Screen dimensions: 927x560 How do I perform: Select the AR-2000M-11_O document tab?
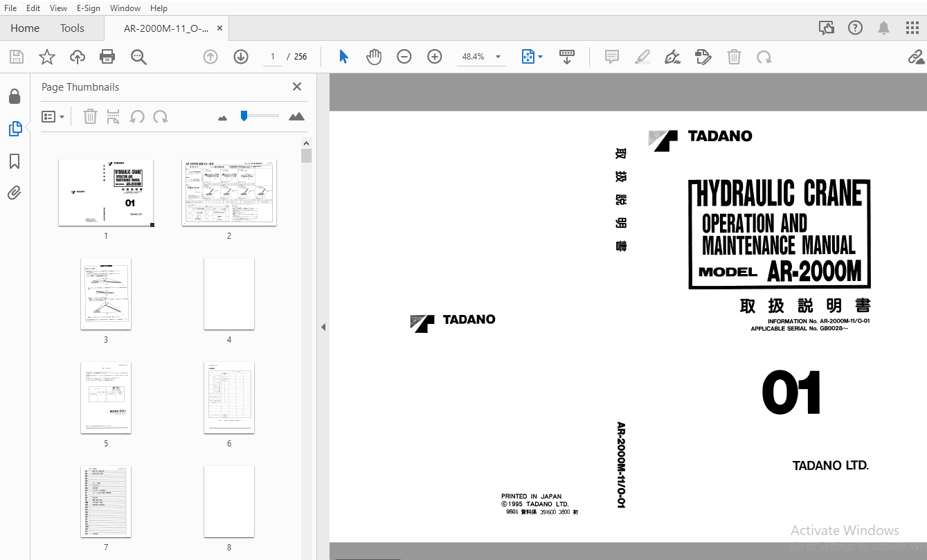point(166,28)
